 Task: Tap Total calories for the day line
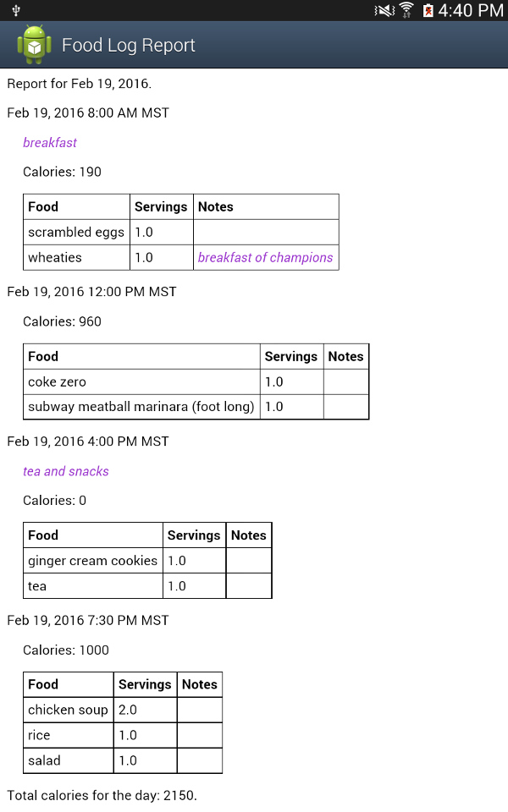102,795
